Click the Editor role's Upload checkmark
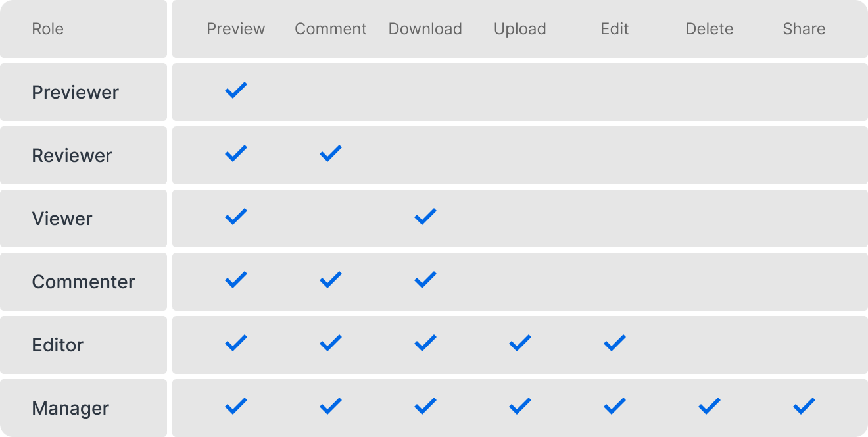The width and height of the screenshot is (868, 437). click(x=520, y=344)
